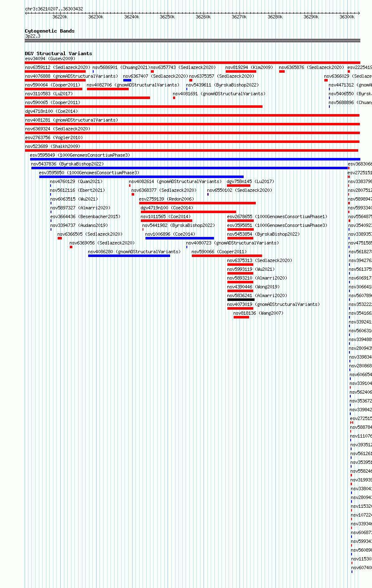Image resolution: width=372 pixels, height=588 pixels.
Task: Select nsv5437836 (ByrskaBishop2022) label
Action: click(x=68, y=164)
